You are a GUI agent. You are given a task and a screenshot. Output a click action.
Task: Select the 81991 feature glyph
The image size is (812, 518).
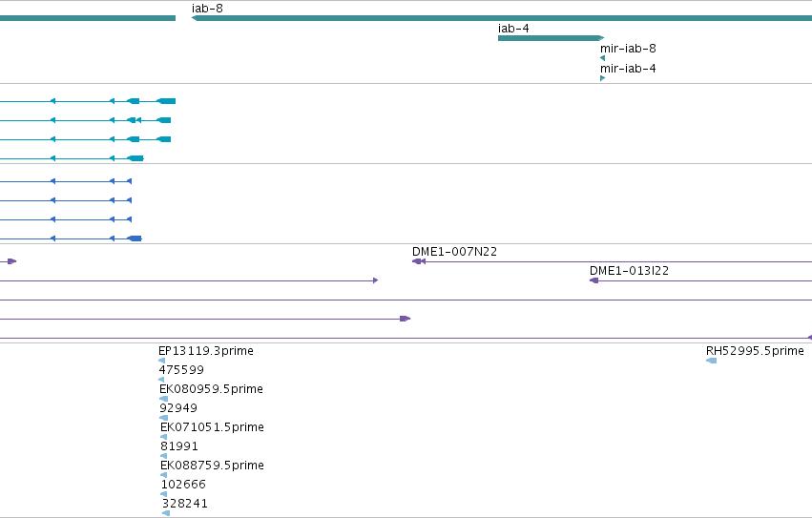click(x=164, y=456)
